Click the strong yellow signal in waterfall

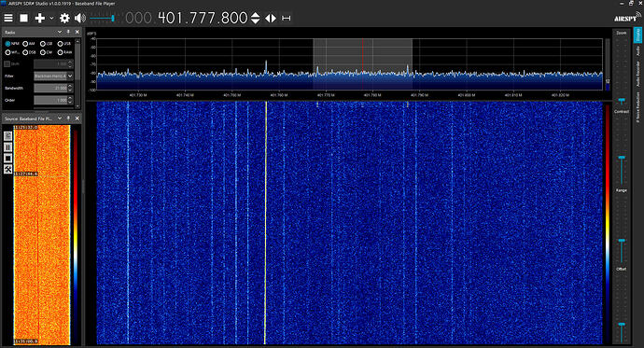coord(266,222)
